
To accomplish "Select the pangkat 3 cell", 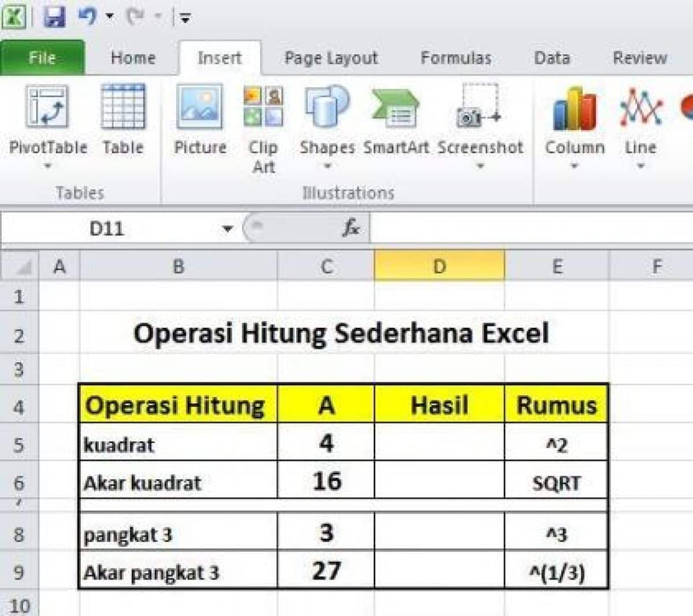I will click(x=178, y=532).
